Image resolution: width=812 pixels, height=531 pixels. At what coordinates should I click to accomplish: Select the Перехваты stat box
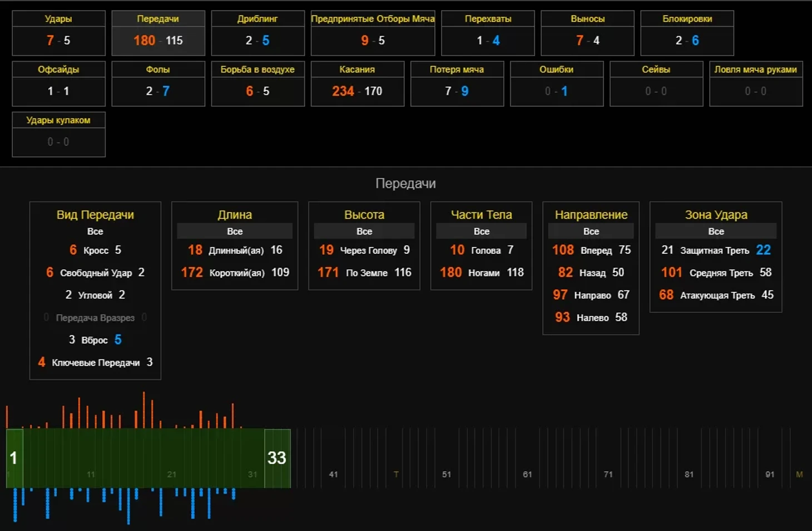click(x=488, y=33)
